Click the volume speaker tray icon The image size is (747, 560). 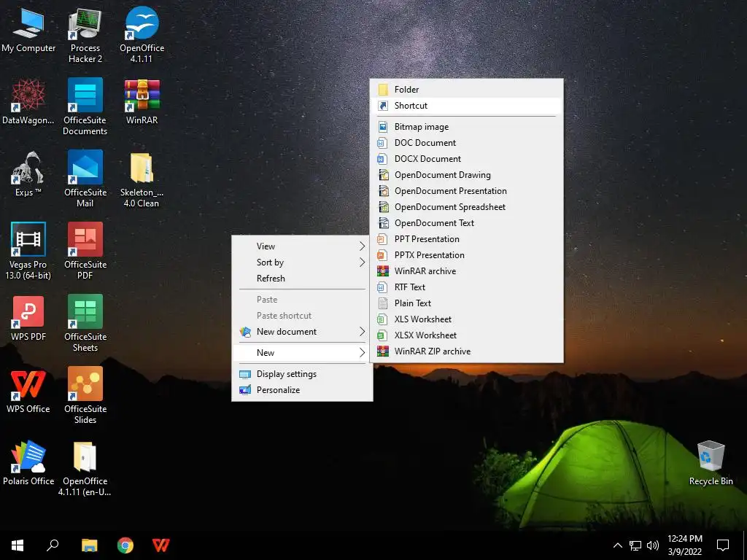pos(653,545)
